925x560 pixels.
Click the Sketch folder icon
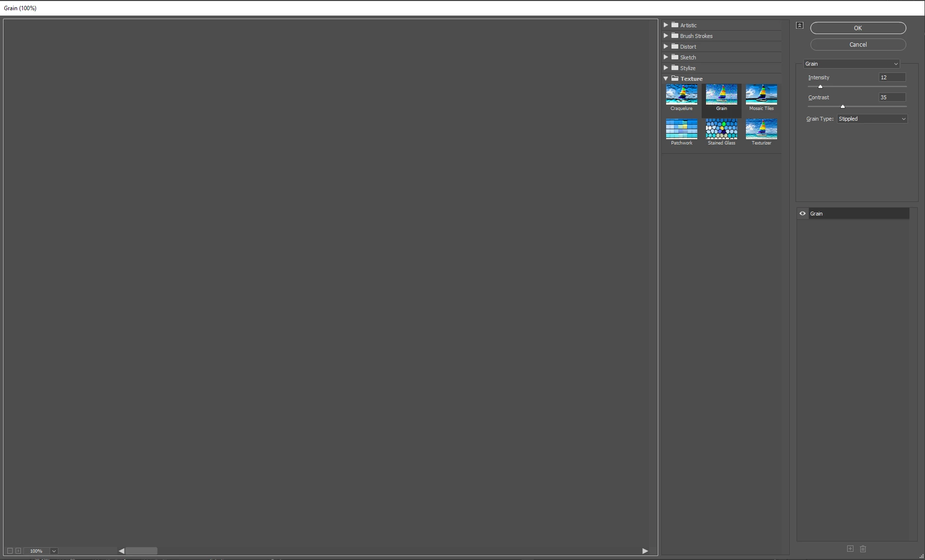(x=675, y=57)
